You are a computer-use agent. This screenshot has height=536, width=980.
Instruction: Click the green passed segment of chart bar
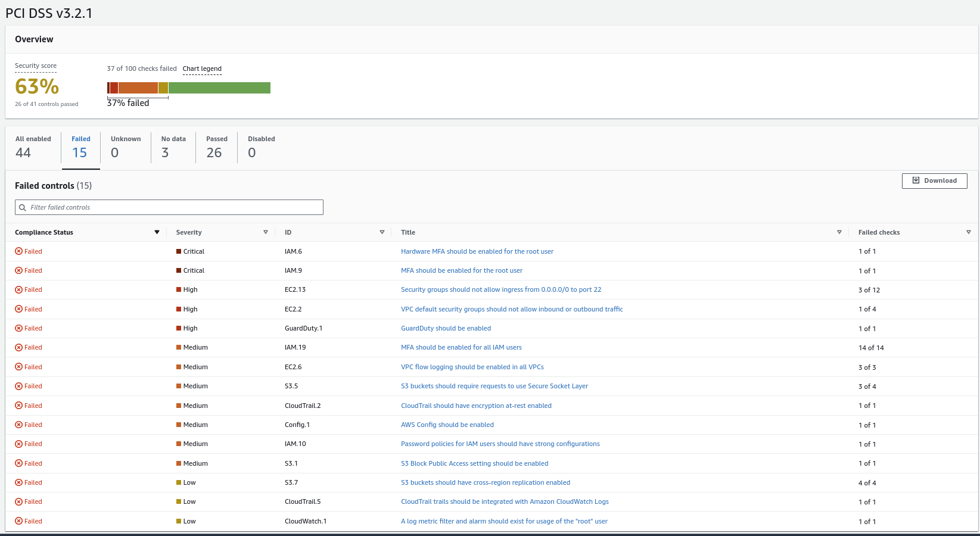tap(219, 88)
